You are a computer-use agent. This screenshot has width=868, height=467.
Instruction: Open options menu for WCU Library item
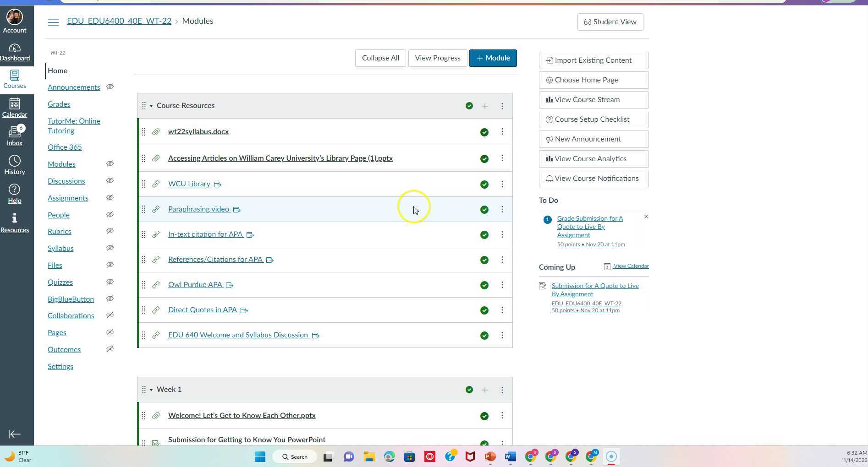pos(502,184)
